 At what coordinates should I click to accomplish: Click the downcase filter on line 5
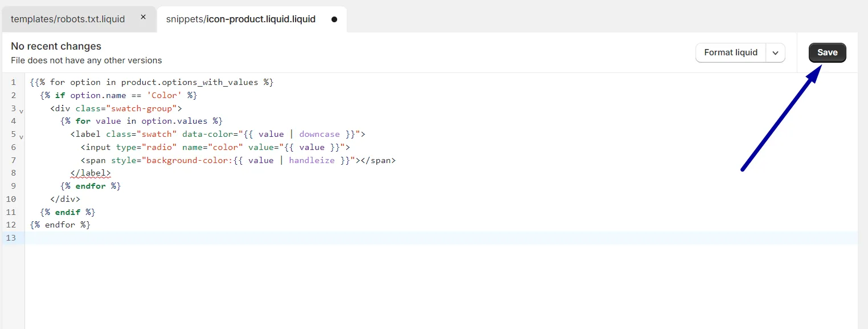(320, 134)
